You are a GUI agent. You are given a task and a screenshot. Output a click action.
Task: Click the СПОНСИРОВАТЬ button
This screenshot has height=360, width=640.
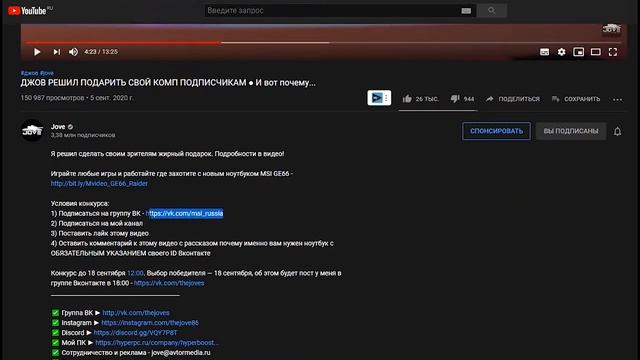pos(496,131)
